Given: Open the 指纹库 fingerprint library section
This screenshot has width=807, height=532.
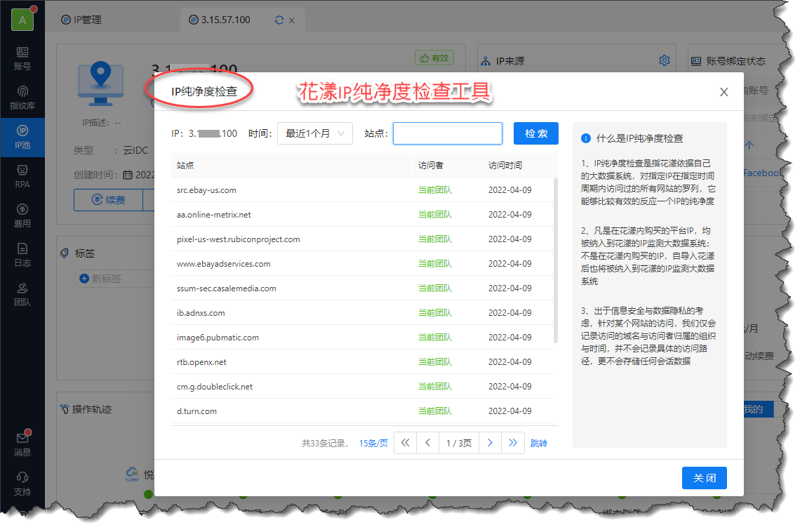Looking at the screenshot, I should click(x=23, y=98).
